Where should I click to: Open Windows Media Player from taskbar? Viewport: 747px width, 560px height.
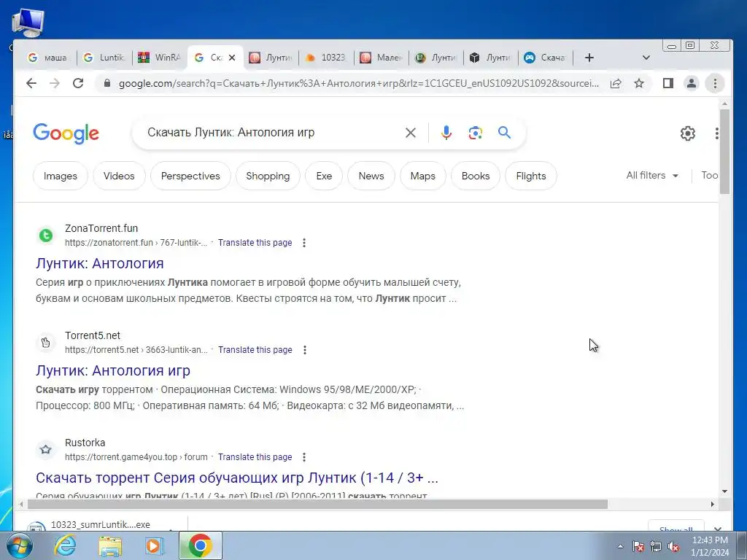[154, 545]
